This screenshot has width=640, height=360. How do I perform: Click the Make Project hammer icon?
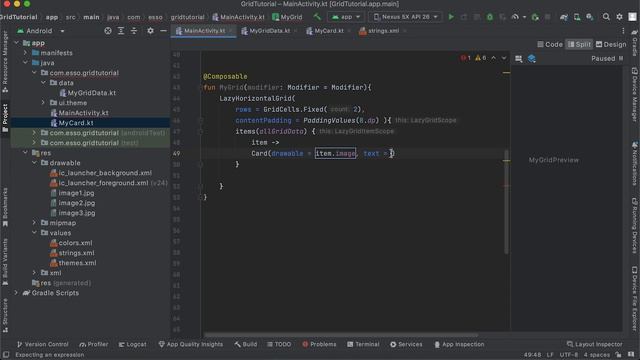[x=317, y=17]
